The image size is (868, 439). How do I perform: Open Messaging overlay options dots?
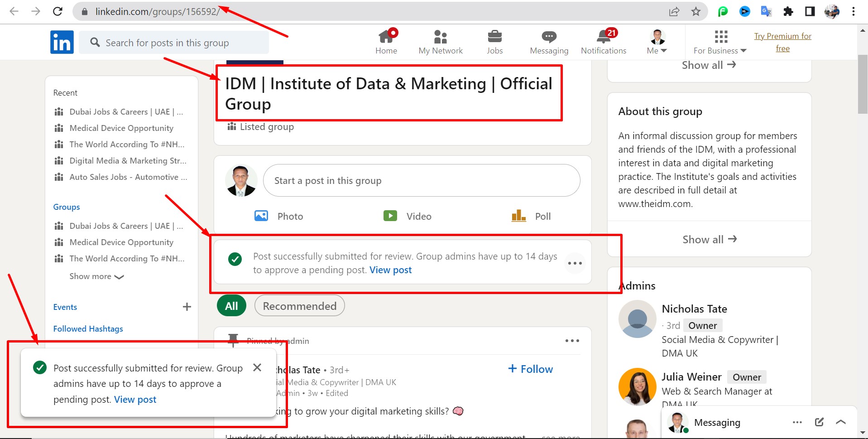[797, 422]
